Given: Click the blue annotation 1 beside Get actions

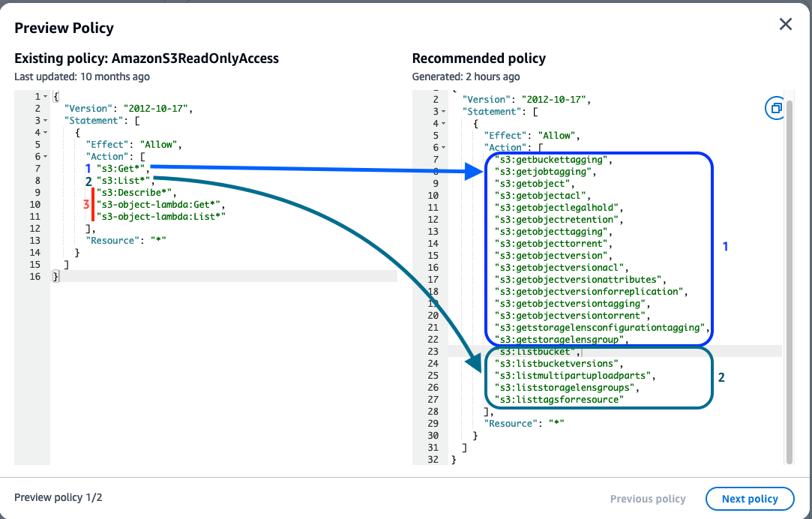Looking at the screenshot, I should 724,246.
